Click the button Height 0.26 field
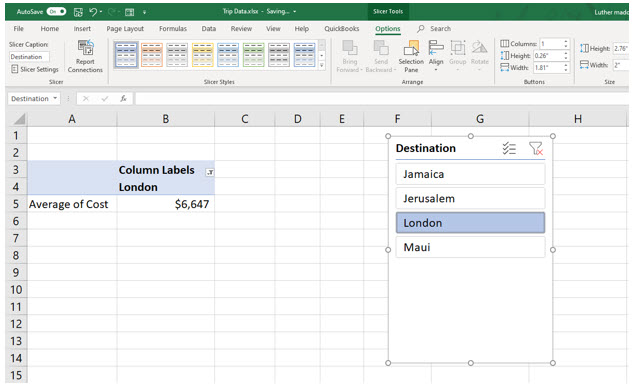This screenshot has width=632, height=388. pos(547,56)
